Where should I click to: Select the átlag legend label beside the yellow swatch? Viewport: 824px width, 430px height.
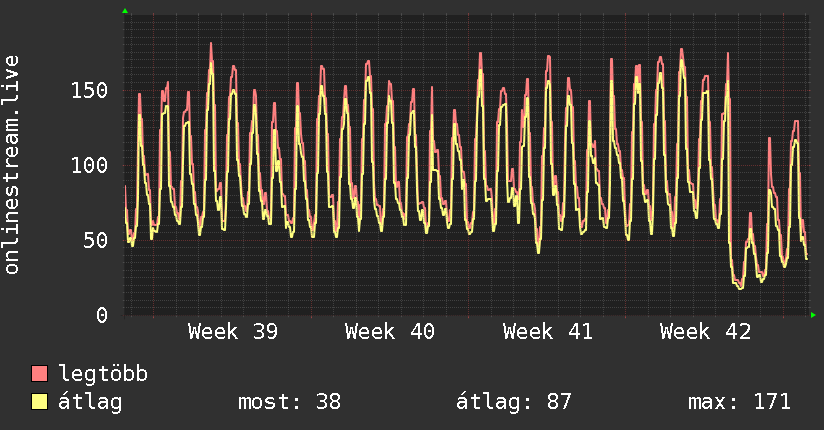point(90,402)
